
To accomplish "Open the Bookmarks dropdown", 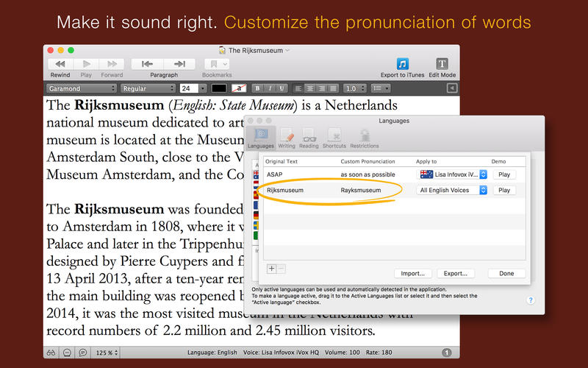I will tap(217, 64).
